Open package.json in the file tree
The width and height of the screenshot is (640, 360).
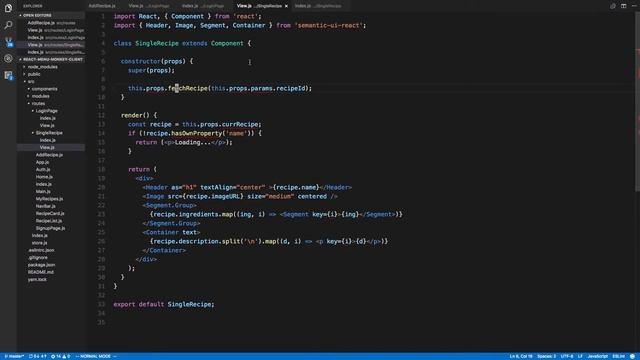point(41,265)
